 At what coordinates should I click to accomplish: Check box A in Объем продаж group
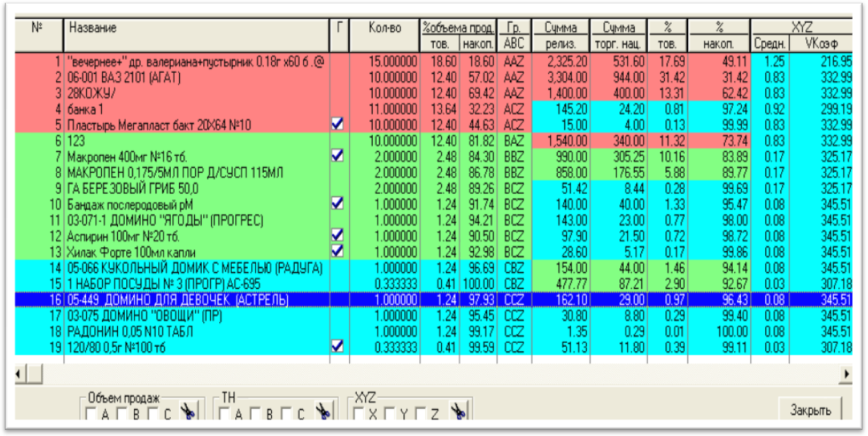click(x=92, y=414)
